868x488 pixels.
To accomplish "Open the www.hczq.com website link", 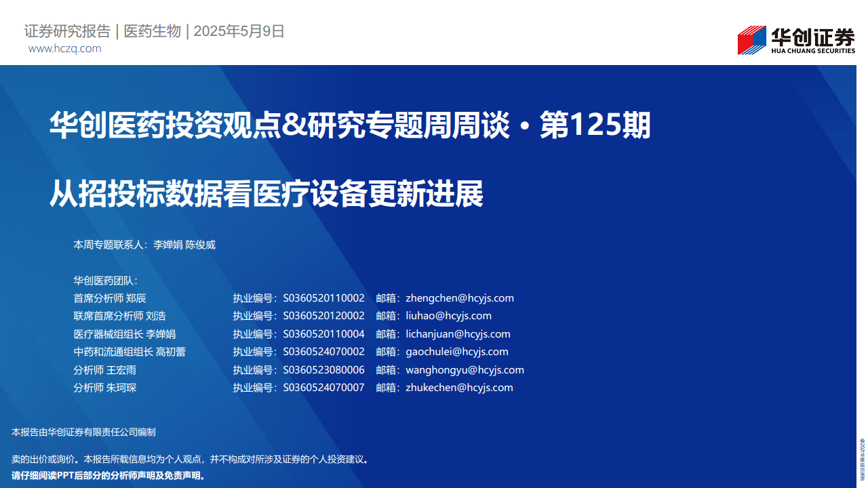I will click(64, 49).
